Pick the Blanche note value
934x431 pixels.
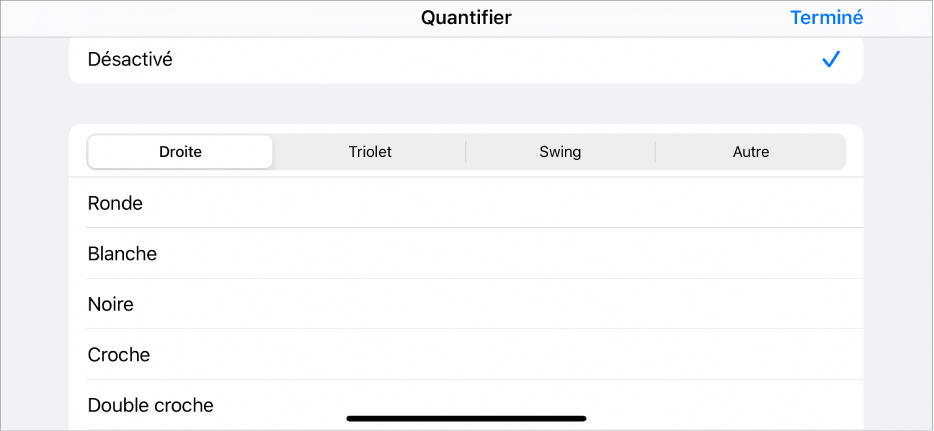tap(123, 254)
